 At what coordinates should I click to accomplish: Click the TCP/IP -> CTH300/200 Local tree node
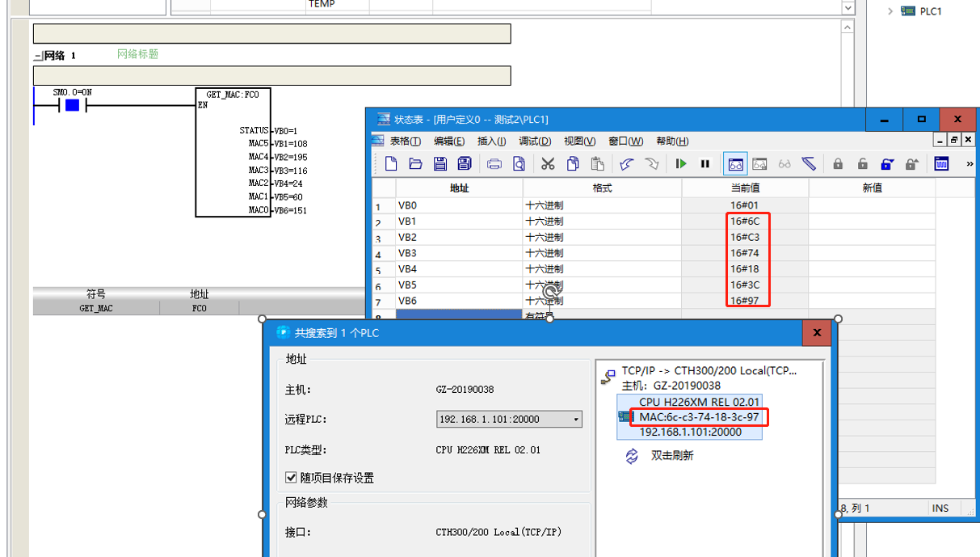(709, 371)
